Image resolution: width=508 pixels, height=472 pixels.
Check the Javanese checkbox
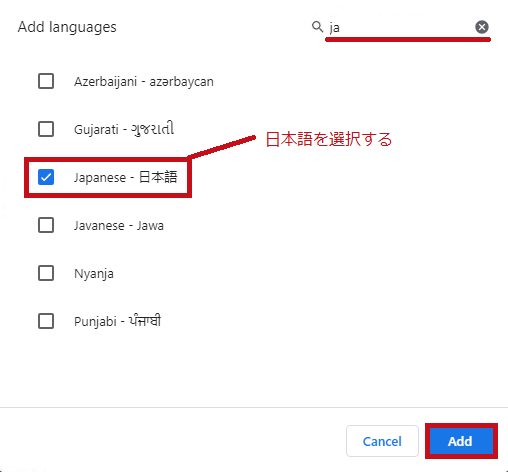point(46,225)
